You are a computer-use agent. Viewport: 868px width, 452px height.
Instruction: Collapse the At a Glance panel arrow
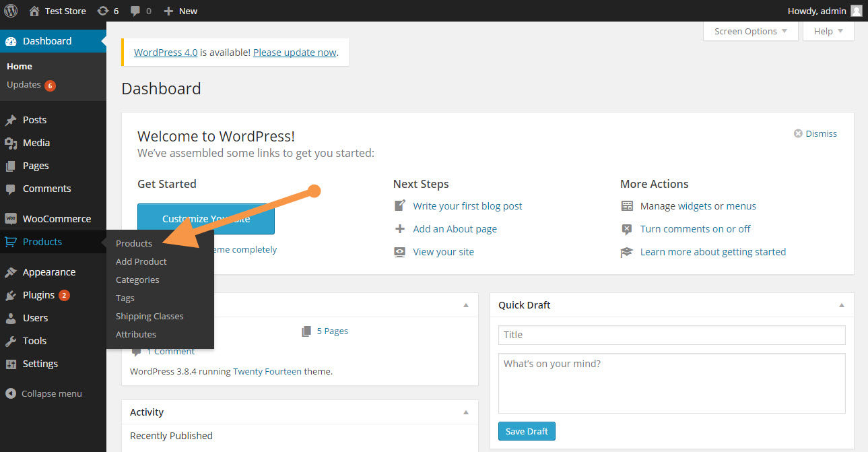[x=465, y=305]
